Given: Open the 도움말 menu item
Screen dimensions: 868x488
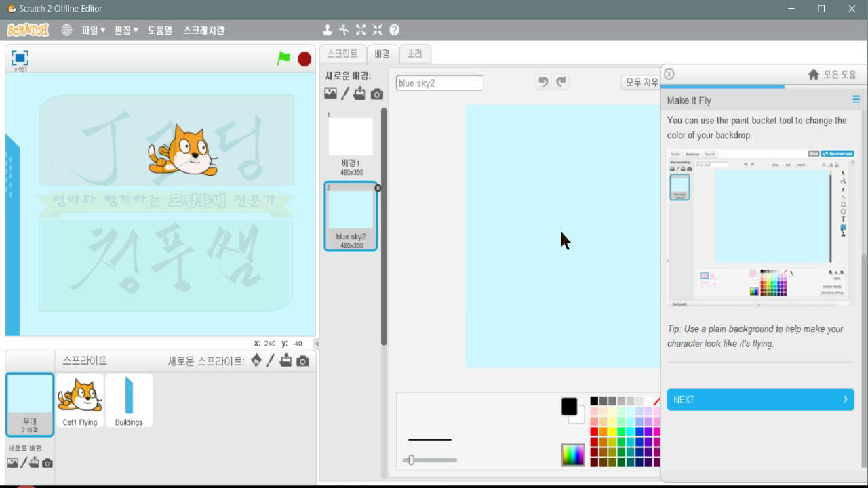Looking at the screenshot, I should [x=160, y=30].
